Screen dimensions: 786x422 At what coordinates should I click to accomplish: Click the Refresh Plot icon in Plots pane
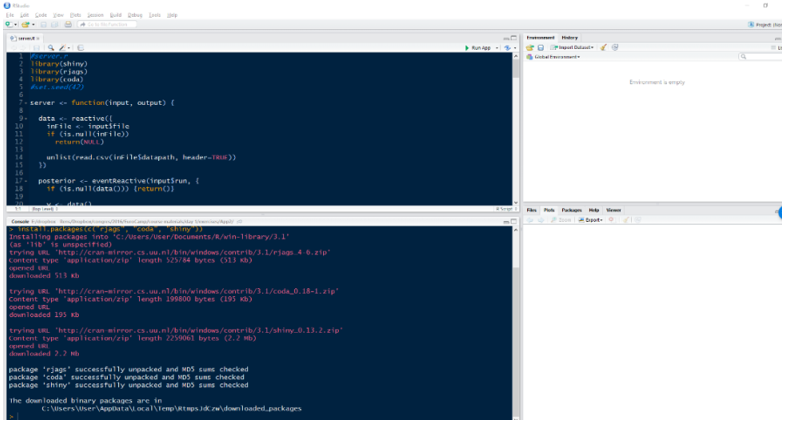tap(638, 220)
